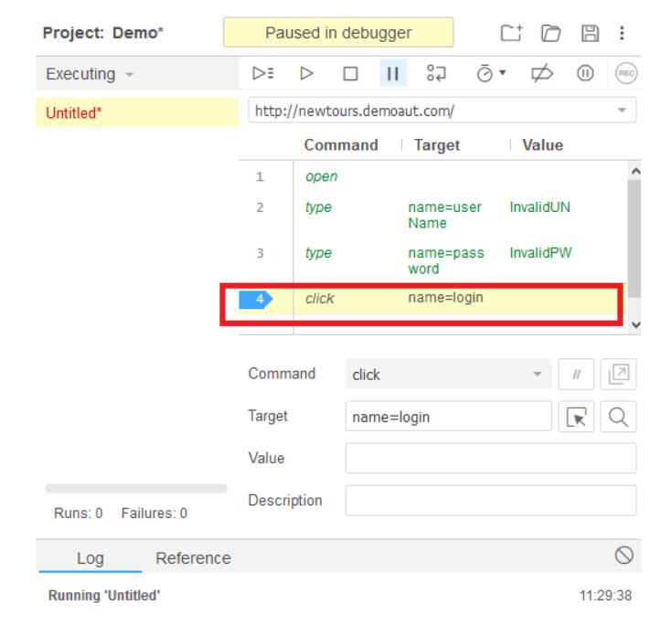Switch to the Reference tab
Image resolution: width=672 pixels, height=625 pixels.
(193, 558)
